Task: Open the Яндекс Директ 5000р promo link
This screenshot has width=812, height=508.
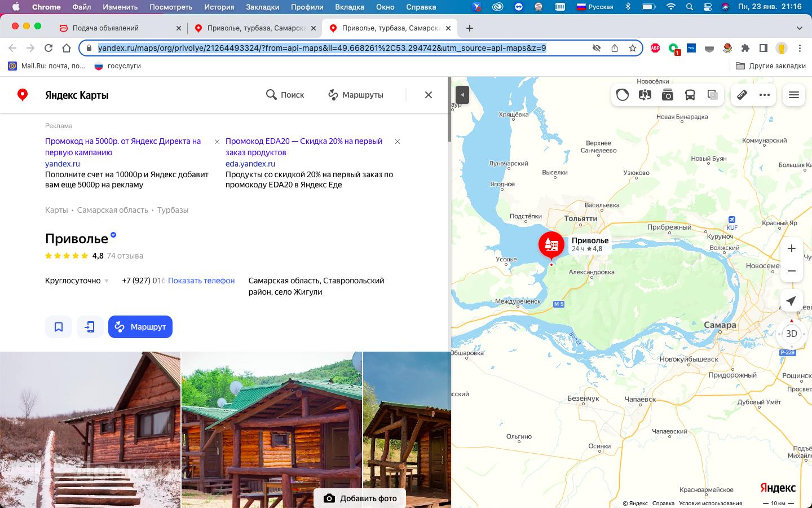Action: coord(123,147)
